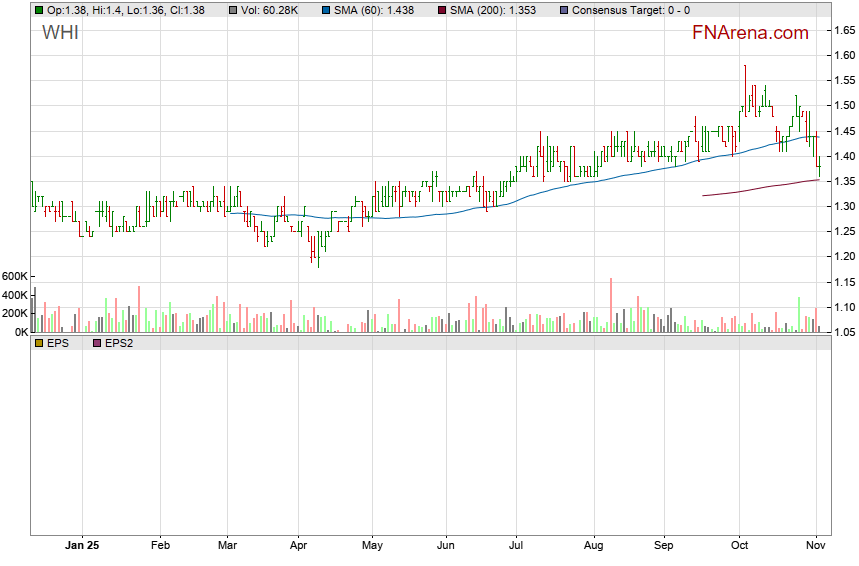Click the gold EPS legend square

point(39,343)
